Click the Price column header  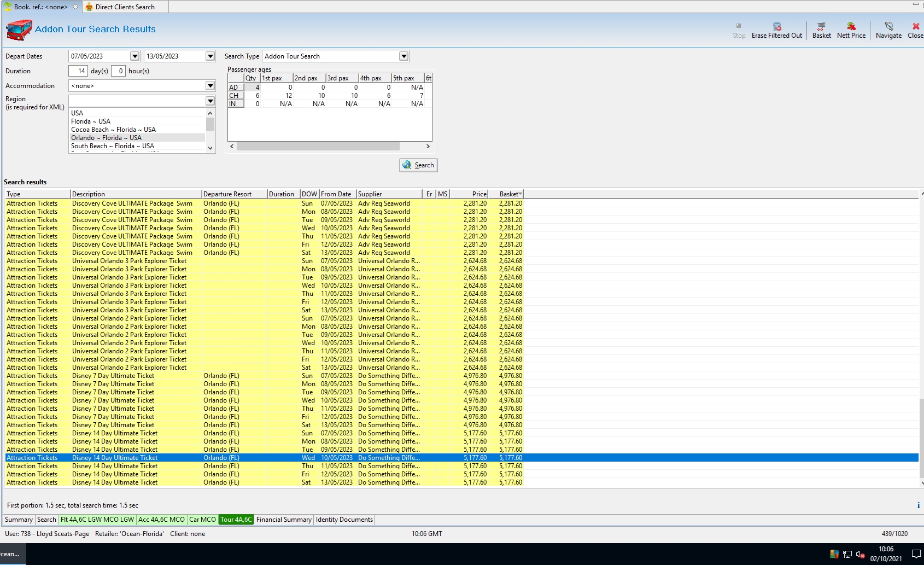pyautogui.click(x=469, y=194)
